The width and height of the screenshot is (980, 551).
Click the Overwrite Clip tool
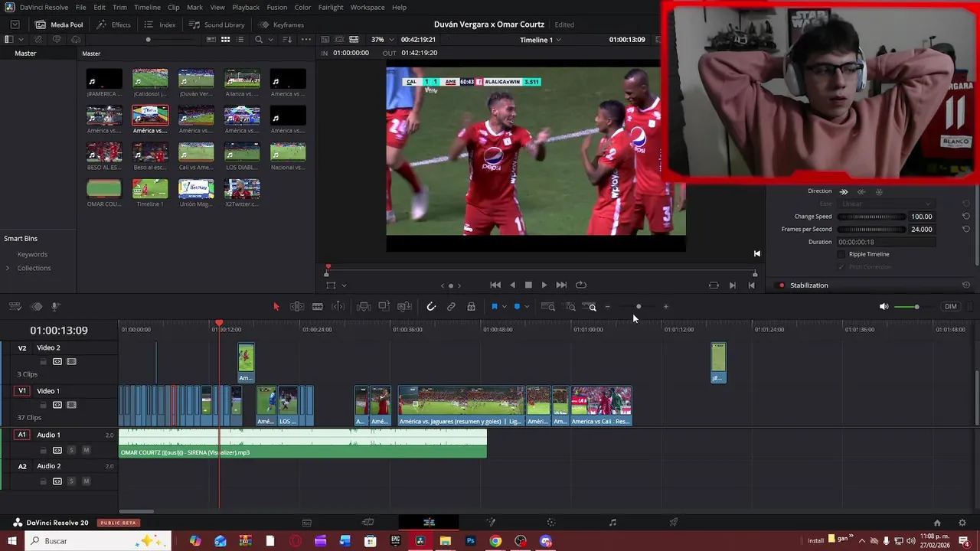(x=384, y=307)
